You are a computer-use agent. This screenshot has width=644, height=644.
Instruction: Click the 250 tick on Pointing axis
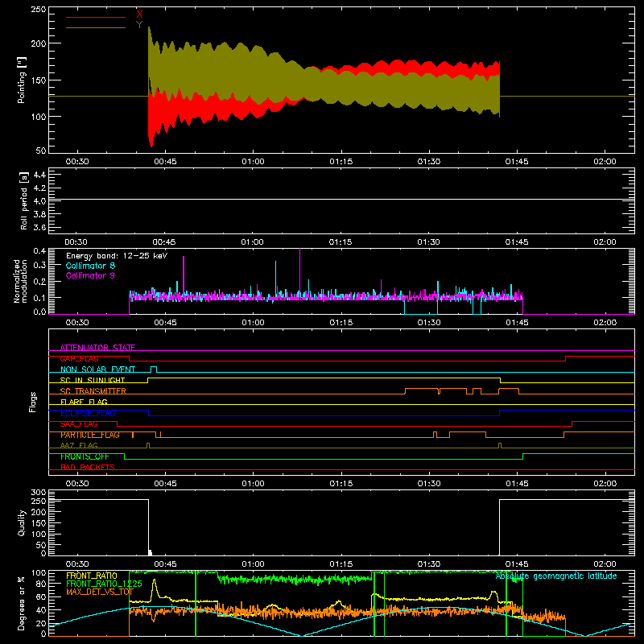pyautogui.click(x=39, y=9)
